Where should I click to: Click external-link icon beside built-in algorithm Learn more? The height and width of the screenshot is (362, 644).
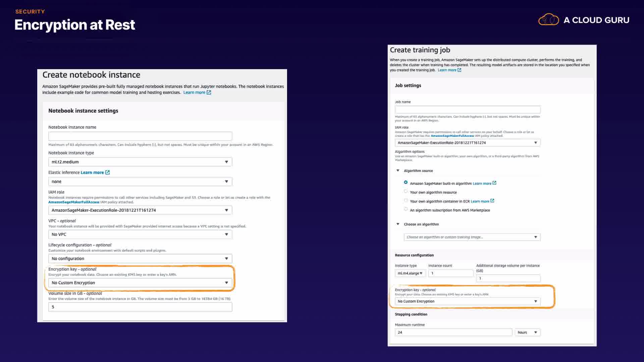[x=494, y=183]
